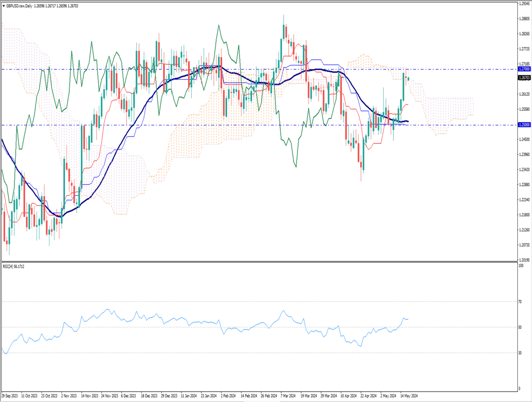
Task: Click the 24 Nov 2023 date label
Action: 109,396
